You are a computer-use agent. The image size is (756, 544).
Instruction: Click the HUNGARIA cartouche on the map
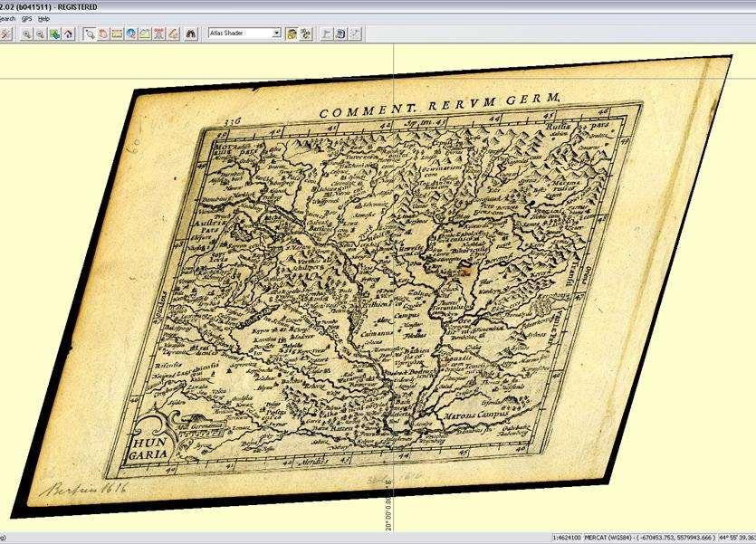point(150,448)
